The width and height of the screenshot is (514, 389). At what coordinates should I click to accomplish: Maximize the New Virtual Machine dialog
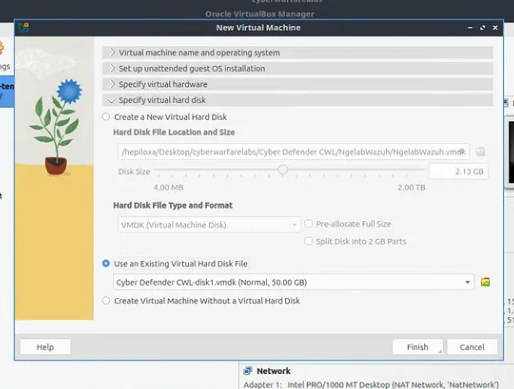point(482,28)
